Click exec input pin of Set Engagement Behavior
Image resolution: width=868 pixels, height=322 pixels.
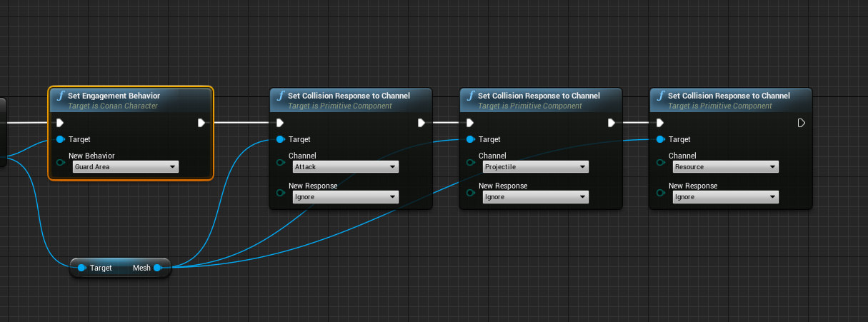click(60, 123)
